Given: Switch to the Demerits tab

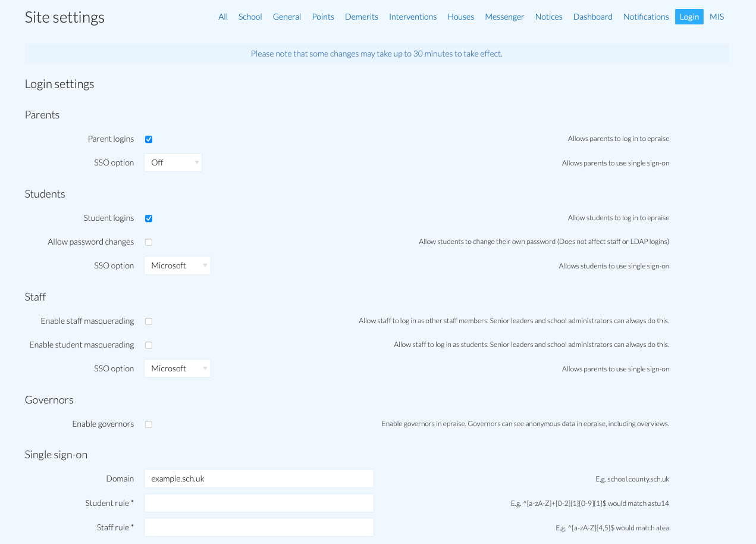Looking at the screenshot, I should pos(361,17).
